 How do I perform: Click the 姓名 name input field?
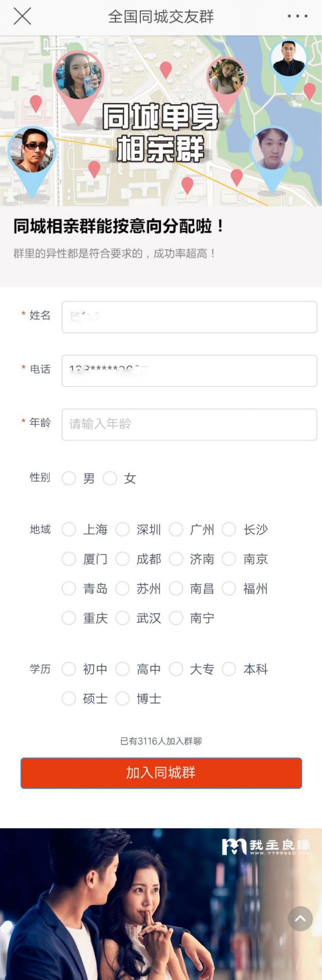[x=189, y=317]
